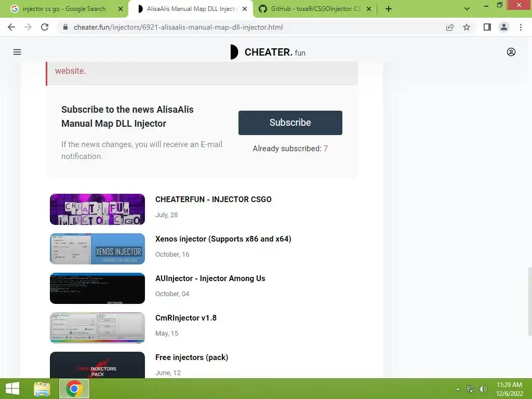Viewport: 532px width, 399px height.
Task: Open the site user account icon
Action: 511,52
